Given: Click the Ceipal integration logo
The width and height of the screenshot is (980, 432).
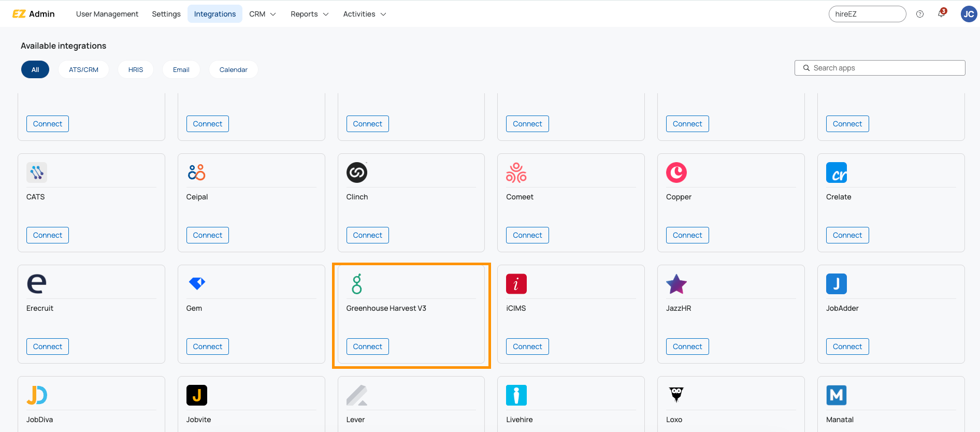Looking at the screenshot, I should point(197,172).
